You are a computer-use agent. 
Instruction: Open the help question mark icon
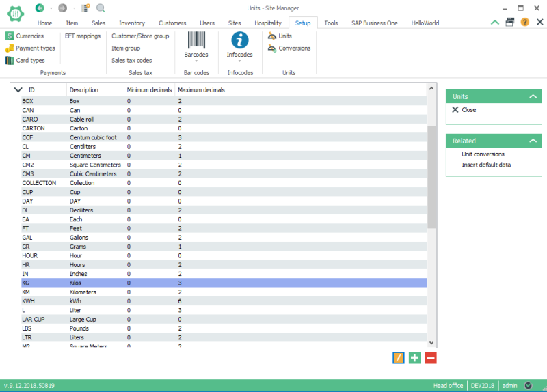524,22
